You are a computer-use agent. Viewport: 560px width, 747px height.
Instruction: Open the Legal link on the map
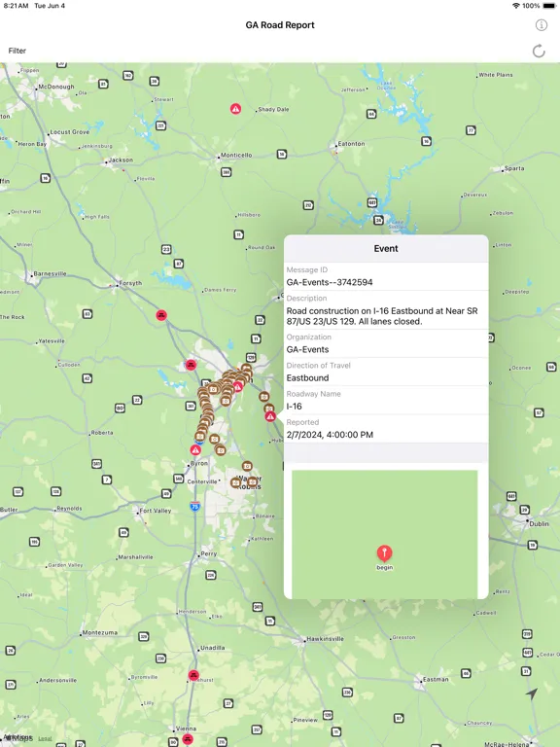(45, 739)
